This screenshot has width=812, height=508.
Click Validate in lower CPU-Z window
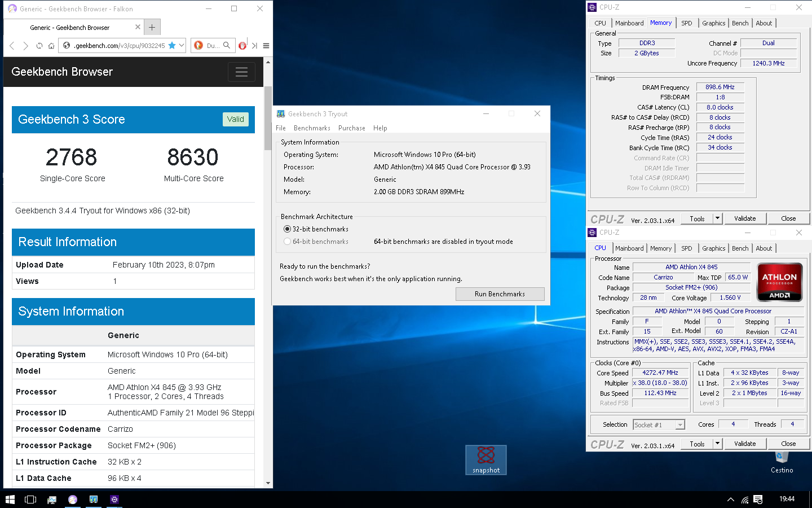745,444
